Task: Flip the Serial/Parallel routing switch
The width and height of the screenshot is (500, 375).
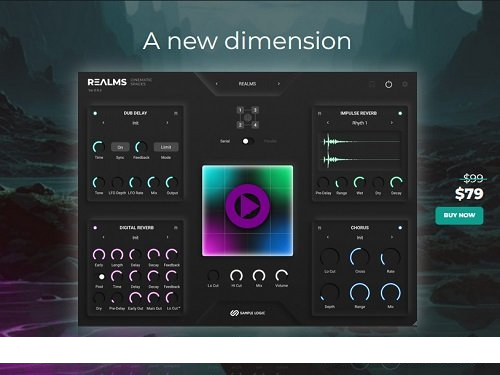Action: click(x=248, y=141)
